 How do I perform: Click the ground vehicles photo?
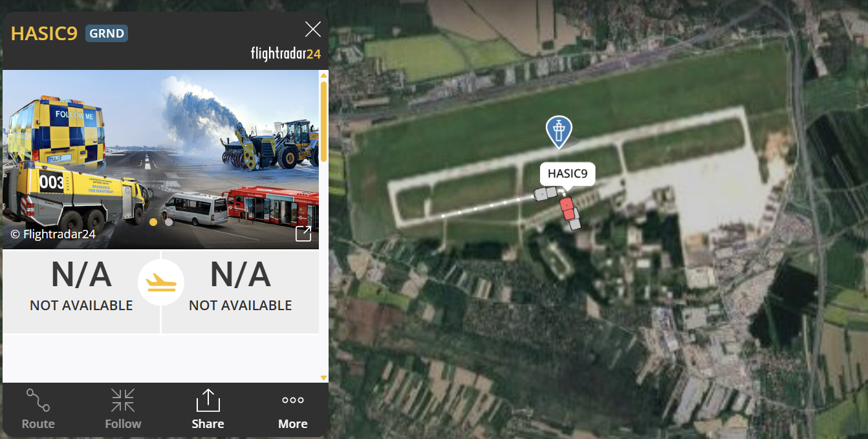coord(161,159)
